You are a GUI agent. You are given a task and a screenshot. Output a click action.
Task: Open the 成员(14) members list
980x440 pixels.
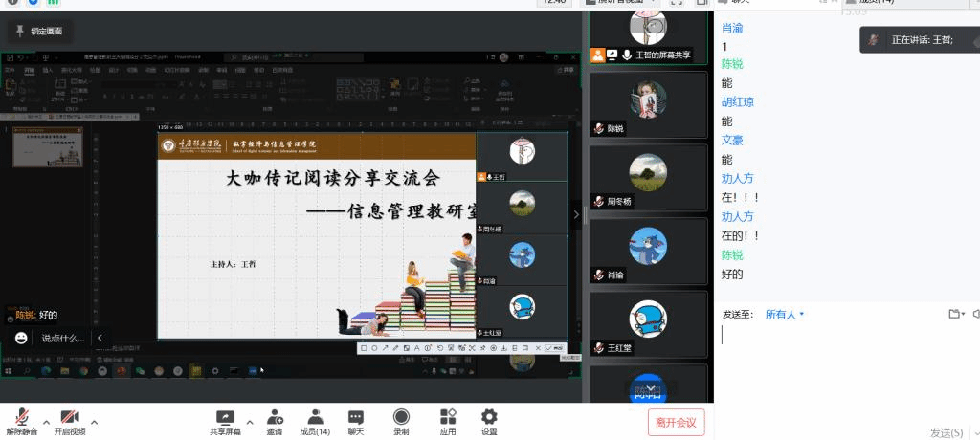(x=314, y=418)
